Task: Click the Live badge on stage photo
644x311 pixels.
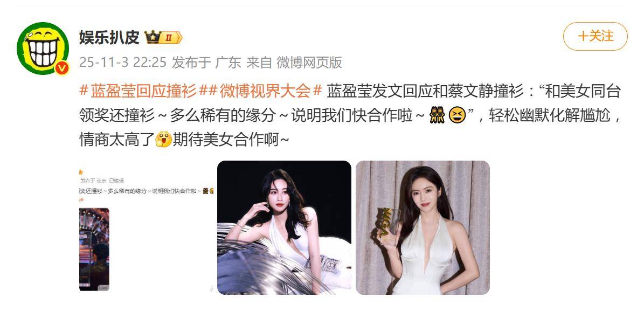Action: point(103,288)
